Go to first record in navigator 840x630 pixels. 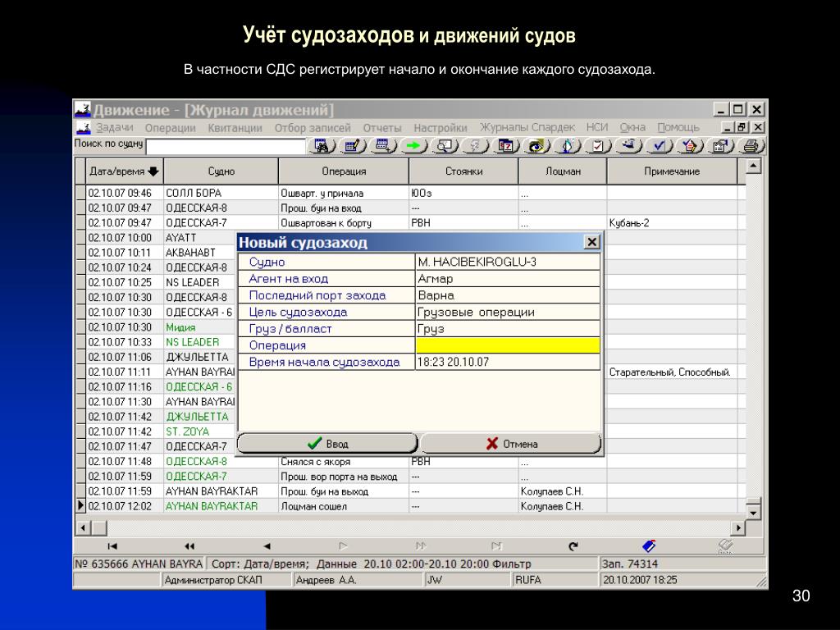[x=112, y=546]
